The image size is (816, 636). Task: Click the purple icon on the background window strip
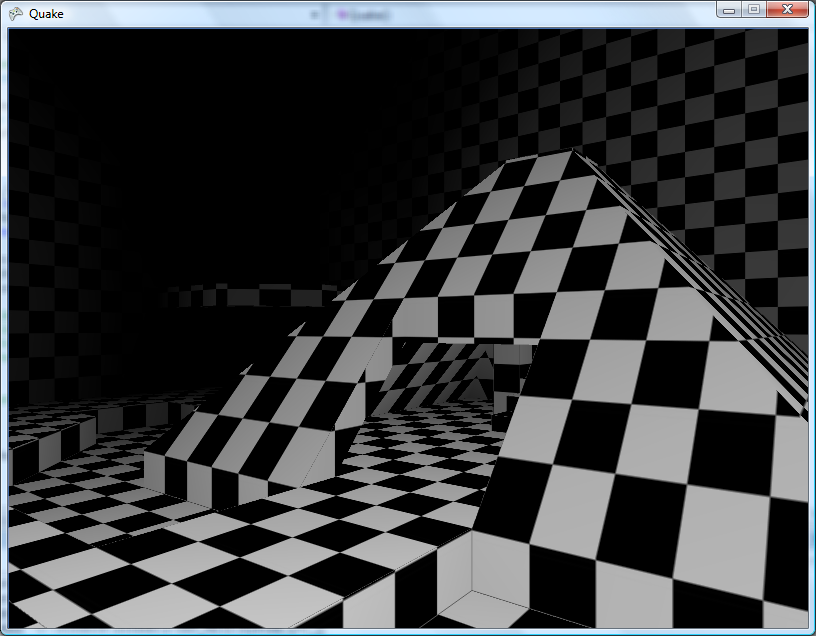pyautogui.click(x=341, y=13)
